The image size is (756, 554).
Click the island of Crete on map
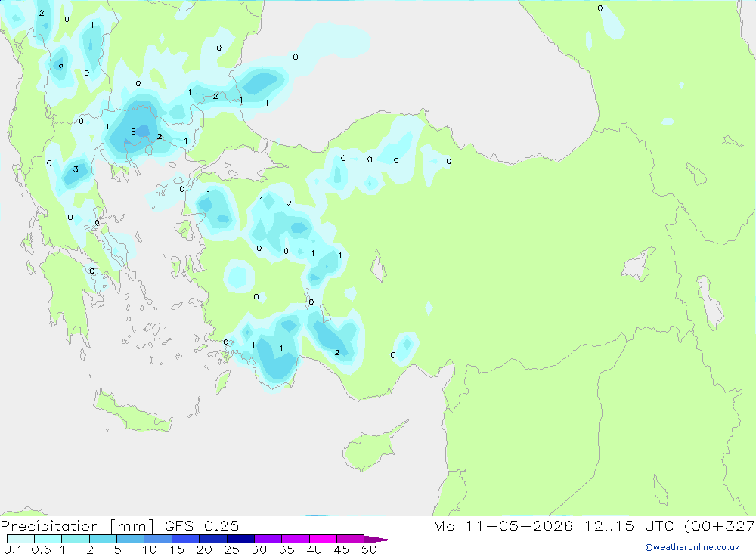pyautogui.click(x=132, y=411)
